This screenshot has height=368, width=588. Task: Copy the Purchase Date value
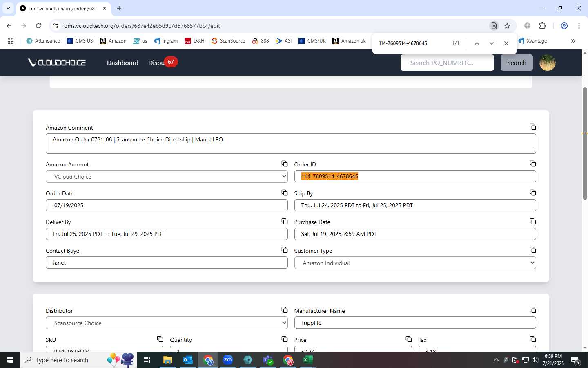pyautogui.click(x=532, y=221)
